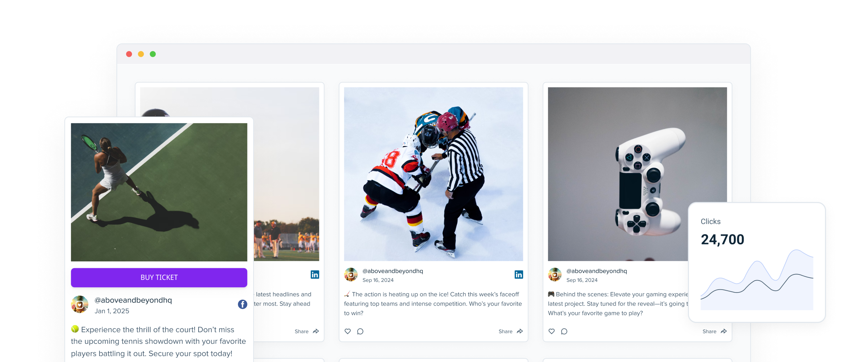Open the Facebook icon on tennis post

[x=242, y=304]
